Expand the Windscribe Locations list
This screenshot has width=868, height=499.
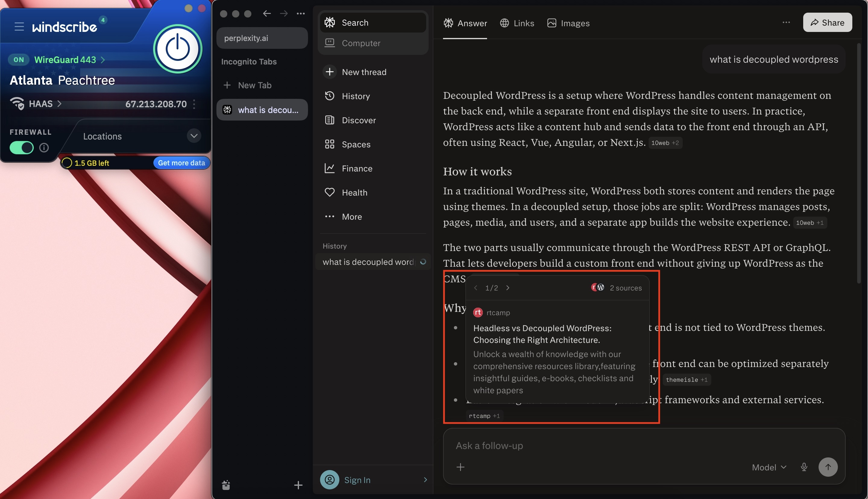(x=194, y=136)
